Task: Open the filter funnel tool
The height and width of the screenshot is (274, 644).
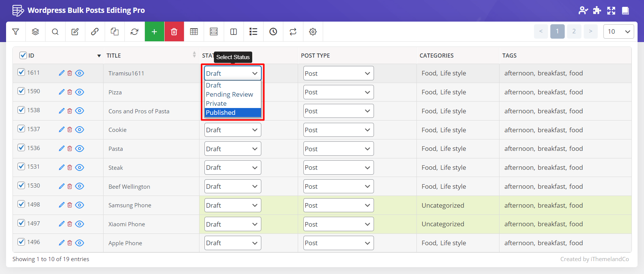Action: tap(16, 32)
